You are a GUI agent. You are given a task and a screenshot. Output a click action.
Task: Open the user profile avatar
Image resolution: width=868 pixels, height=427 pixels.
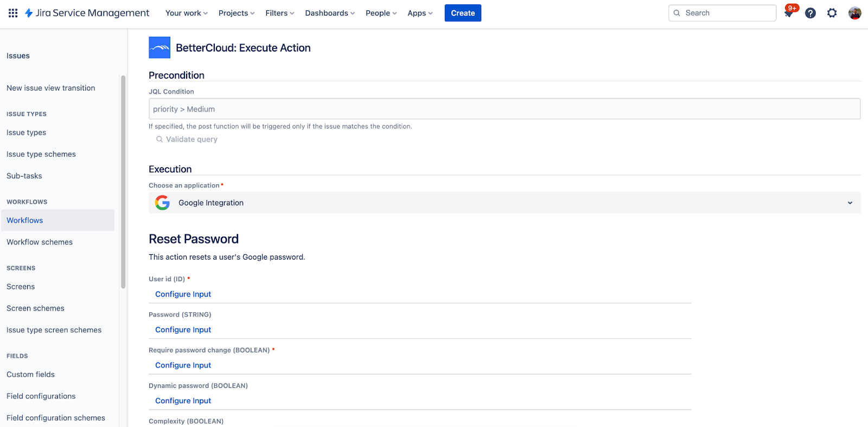[x=855, y=13]
